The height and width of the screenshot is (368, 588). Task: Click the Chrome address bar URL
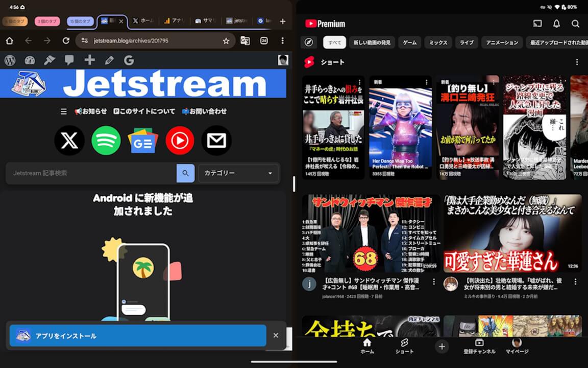point(131,40)
